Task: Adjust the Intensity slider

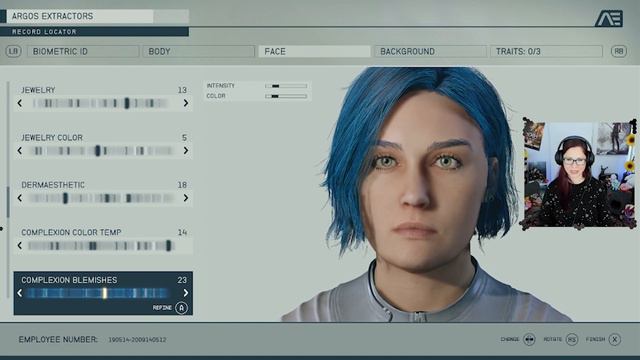Action: coord(286,86)
